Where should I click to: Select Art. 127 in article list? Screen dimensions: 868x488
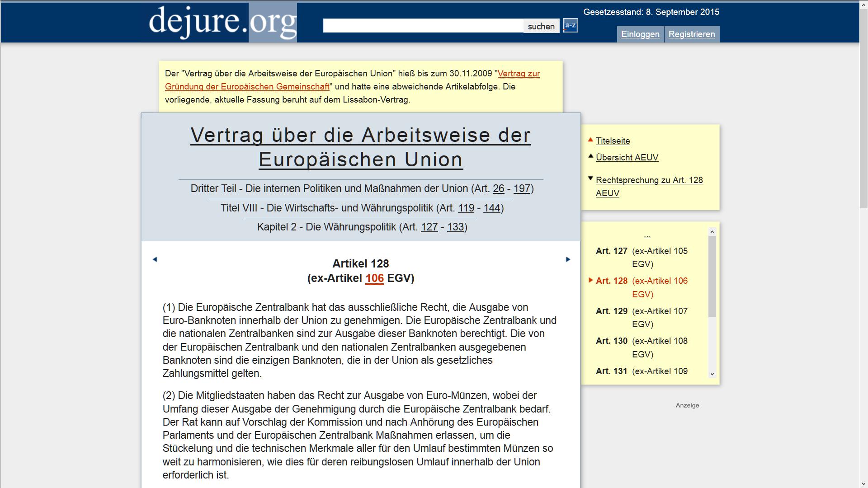click(x=611, y=251)
